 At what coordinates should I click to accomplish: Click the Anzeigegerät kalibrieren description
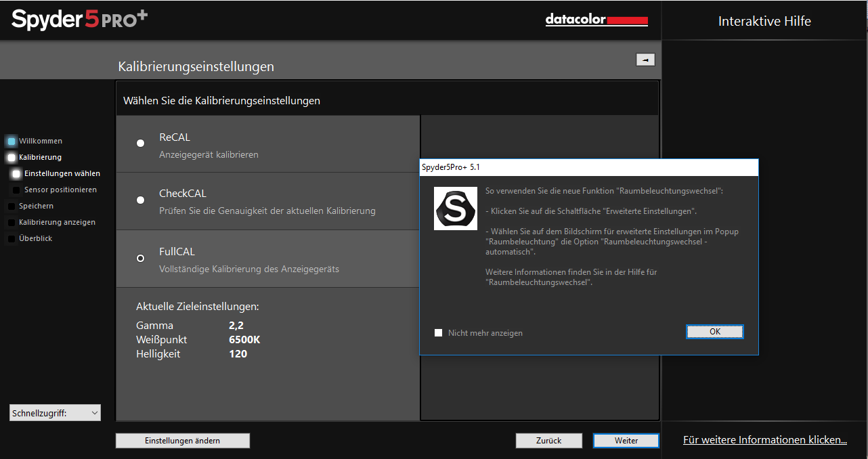point(209,155)
